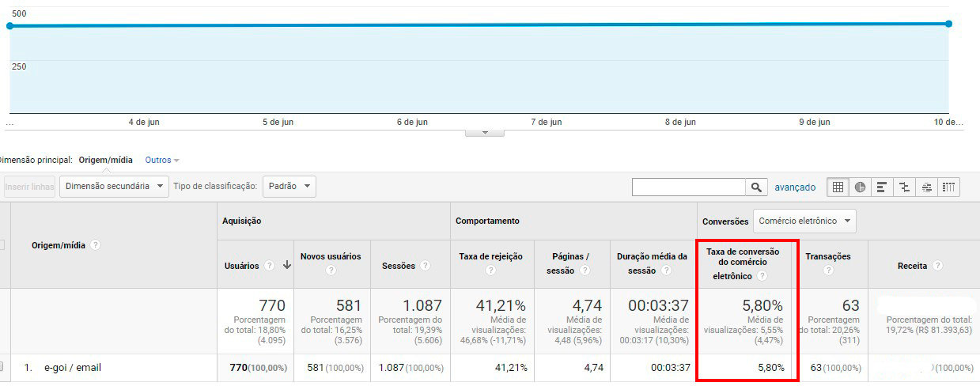This screenshot has height=386, width=980.
Task: Open help icon for Duração média da sessão
Action: pos(666,271)
